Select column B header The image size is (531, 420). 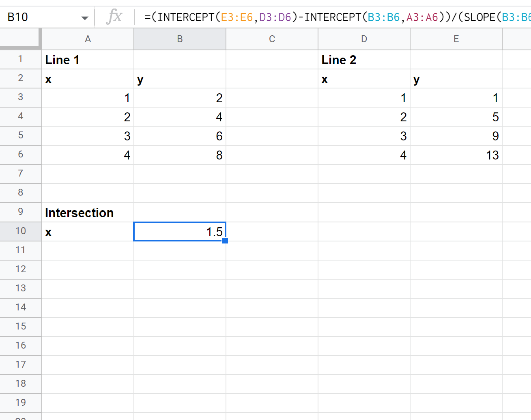click(180, 39)
